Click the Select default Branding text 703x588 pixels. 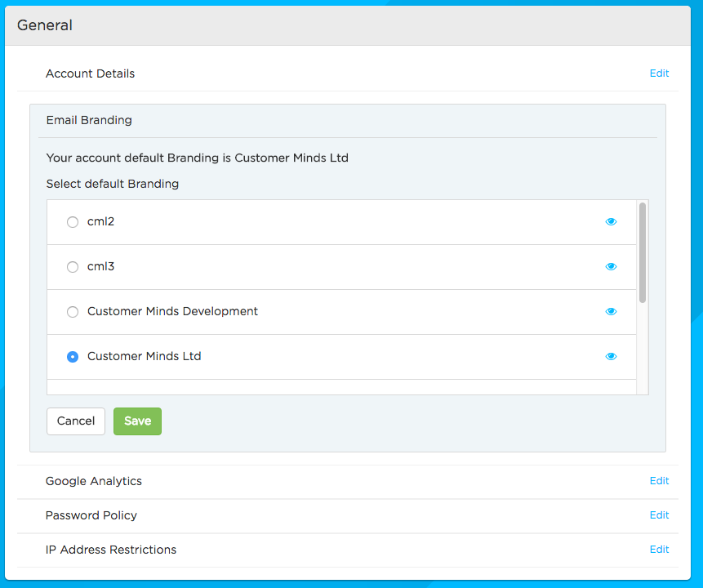point(113,184)
